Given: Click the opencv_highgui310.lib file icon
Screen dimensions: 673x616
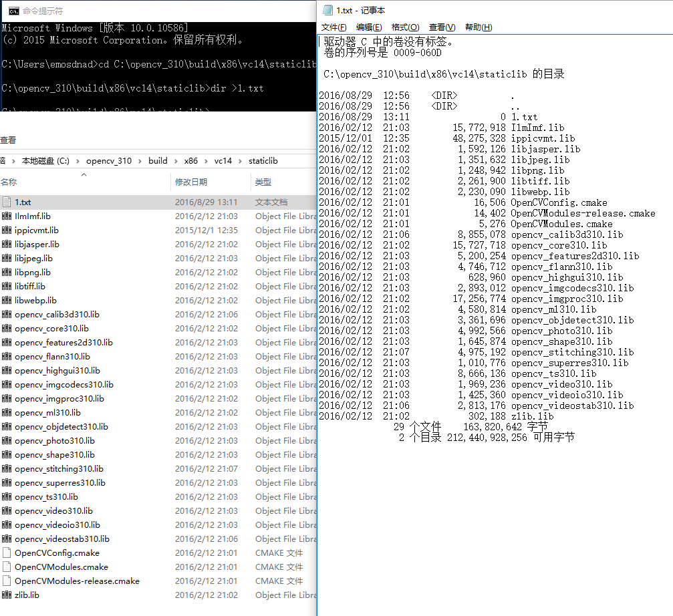Looking at the screenshot, I should click(x=7, y=371).
